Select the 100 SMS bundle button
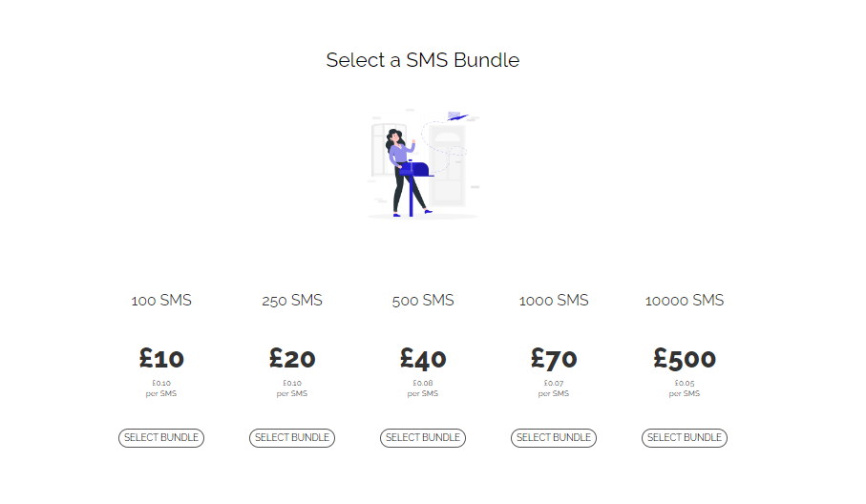Screen dimensions: 866x504 161,438
